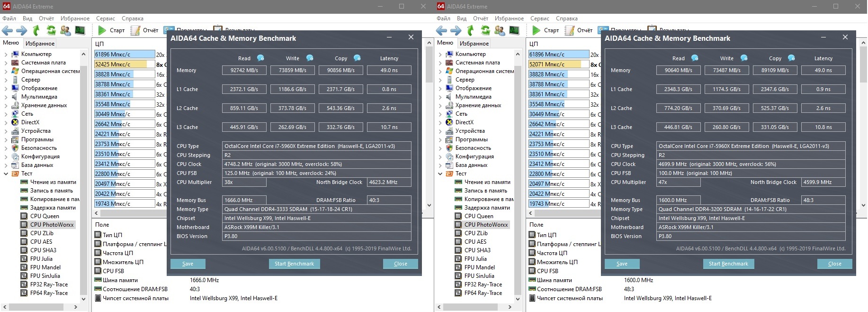Open the users icon in left window toolbar
868x312 pixels.
click(x=65, y=30)
